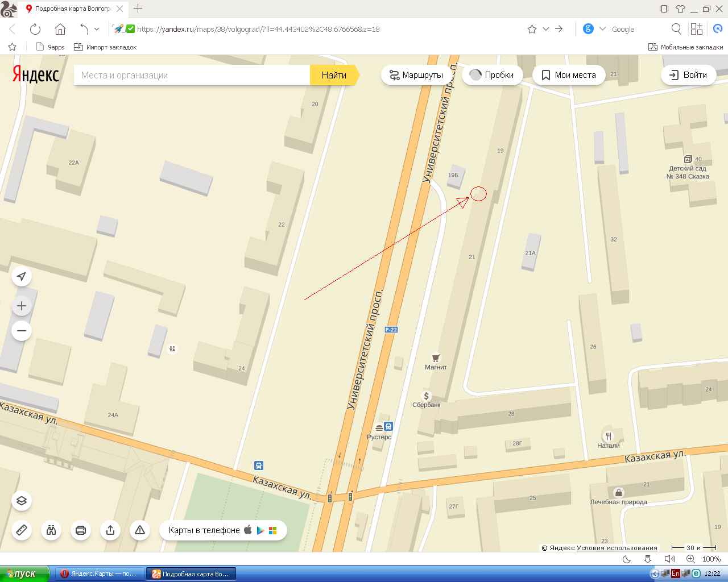Zoom out with the minus button
728x582 pixels.
coord(22,331)
